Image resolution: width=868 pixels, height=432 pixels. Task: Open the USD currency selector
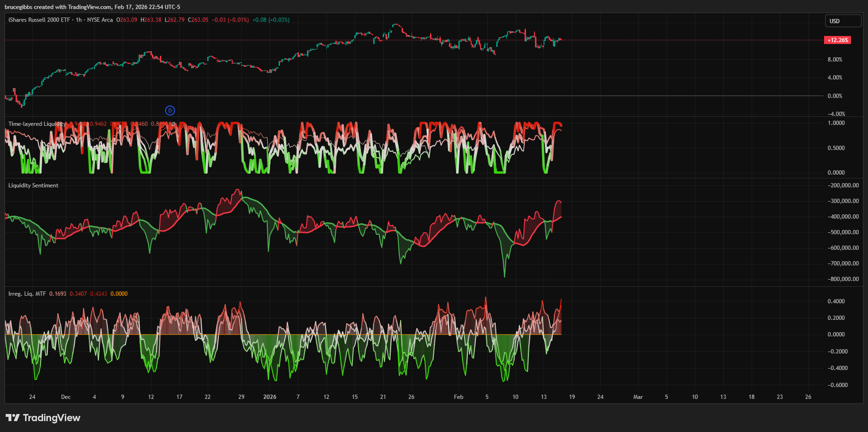pyautogui.click(x=843, y=21)
